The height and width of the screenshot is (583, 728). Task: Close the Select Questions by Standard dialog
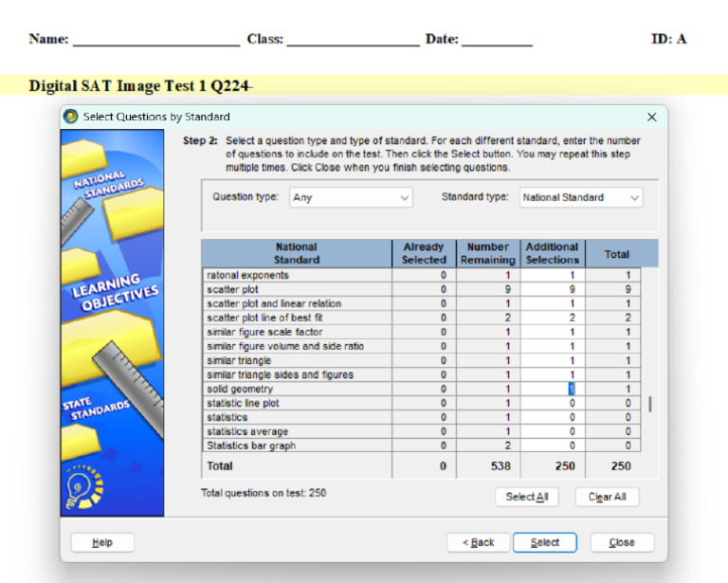point(652,117)
